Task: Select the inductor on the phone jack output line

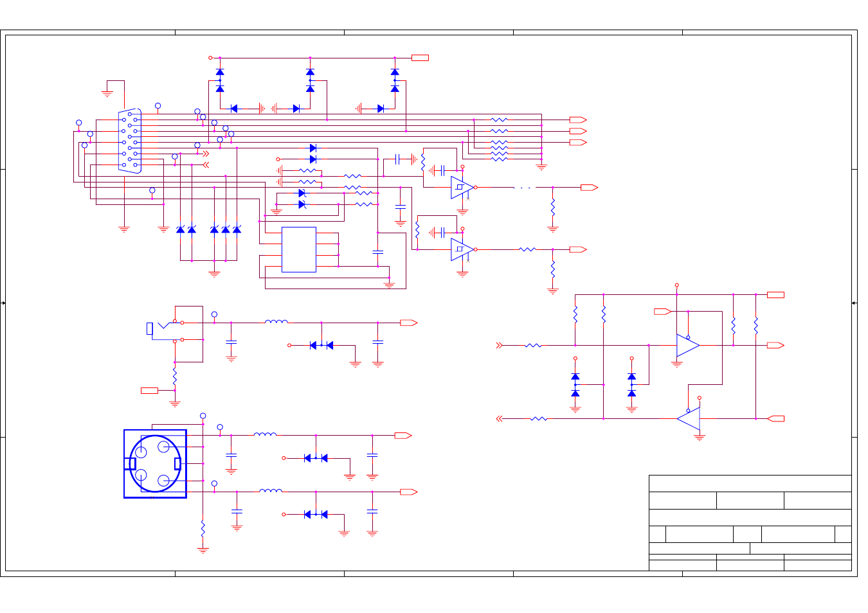Action: (276, 321)
